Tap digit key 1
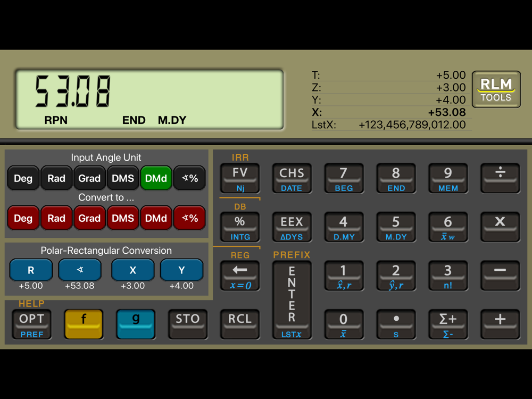Image resolution: width=532 pixels, height=399 pixels. click(344, 276)
